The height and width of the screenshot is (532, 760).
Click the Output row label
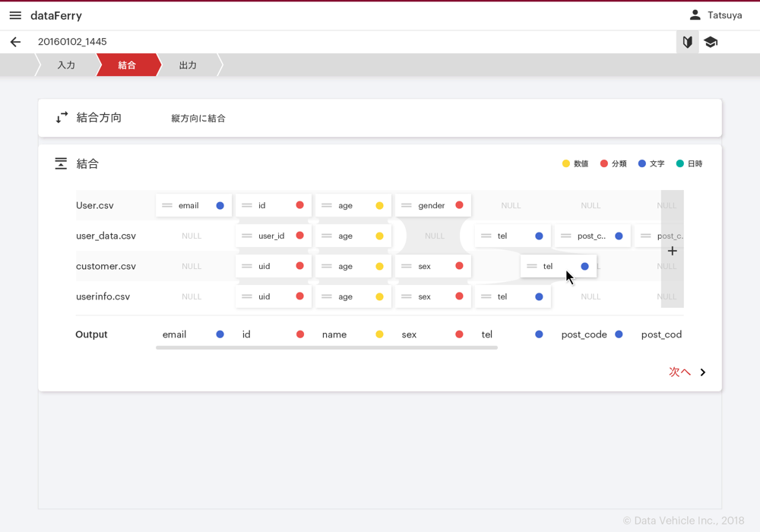click(x=91, y=334)
